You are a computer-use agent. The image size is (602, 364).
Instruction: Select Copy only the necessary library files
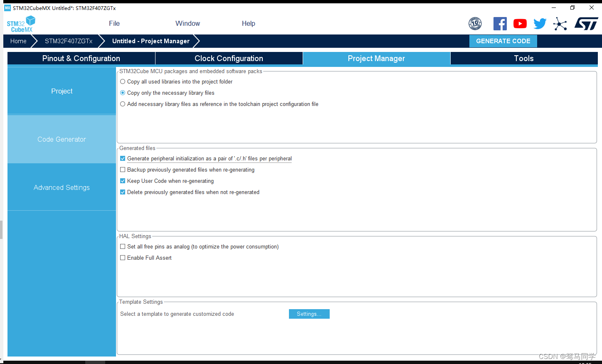point(123,93)
